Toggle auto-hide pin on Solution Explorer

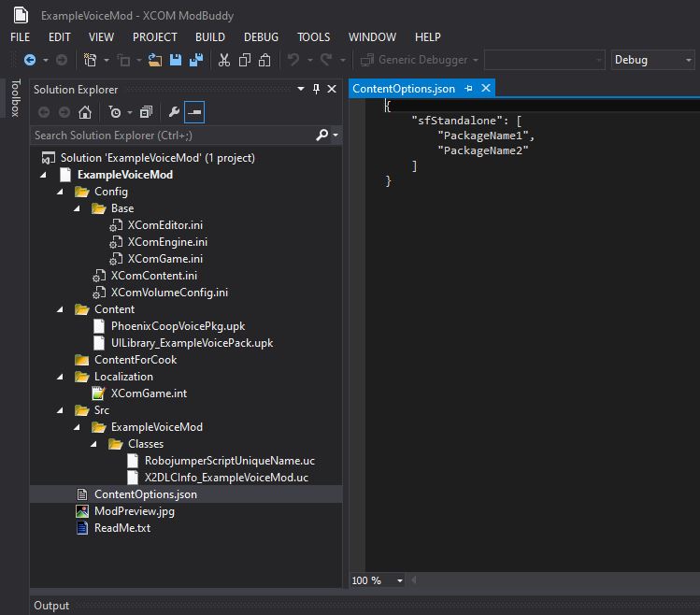(x=316, y=89)
